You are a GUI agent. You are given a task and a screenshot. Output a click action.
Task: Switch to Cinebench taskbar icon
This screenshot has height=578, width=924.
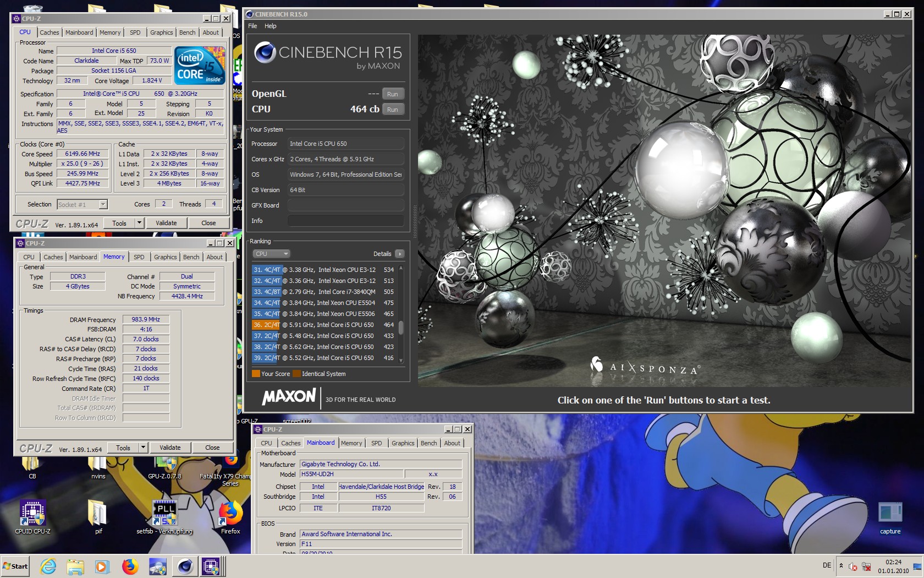click(185, 566)
